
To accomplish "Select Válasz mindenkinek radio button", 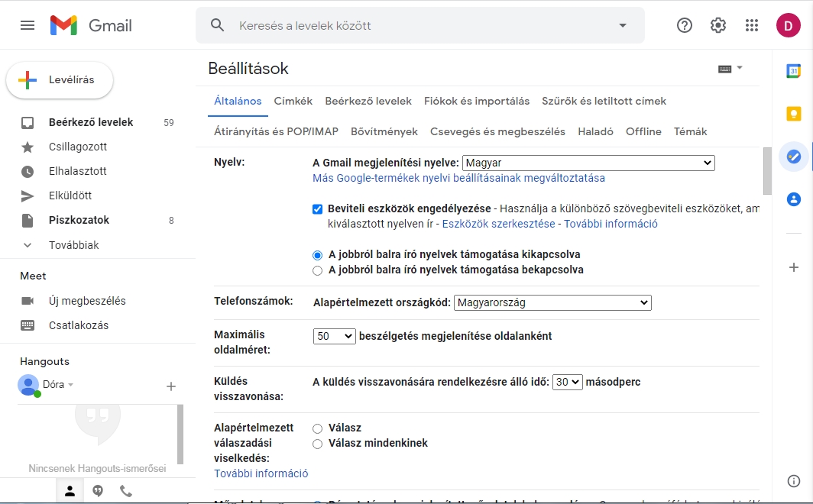I will tap(318, 444).
